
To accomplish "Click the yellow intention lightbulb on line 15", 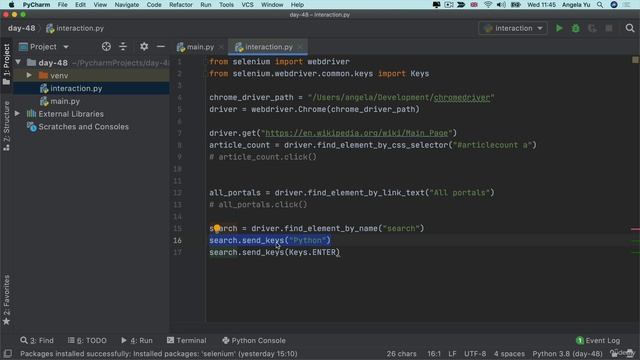I will pos(217,228).
